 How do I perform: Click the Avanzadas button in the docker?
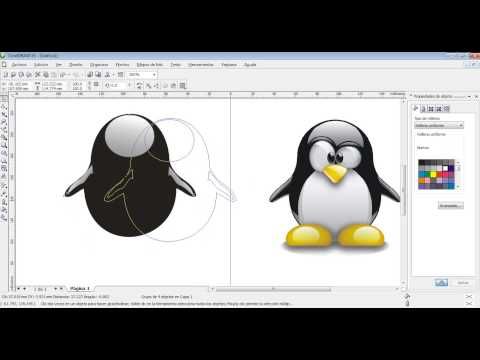[x=450, y=206]
